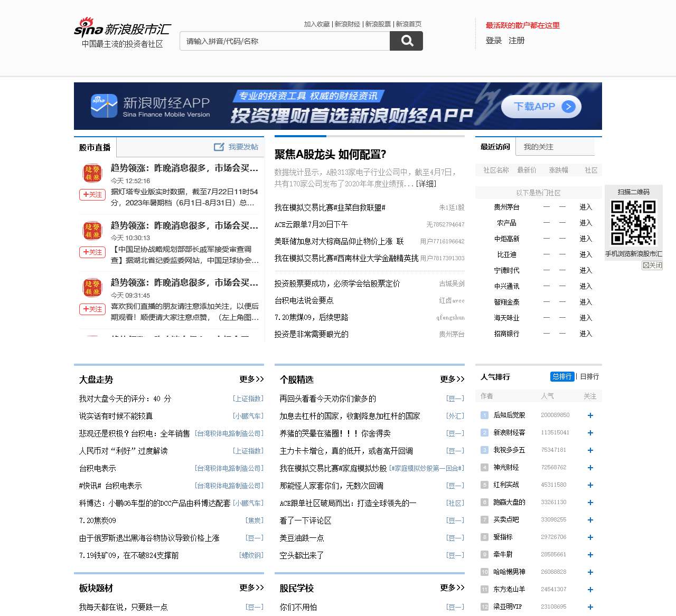Screen dimensions: 676x616
Task: Follow 我祝多多五 with plus icon
Action: click(590, 450)
